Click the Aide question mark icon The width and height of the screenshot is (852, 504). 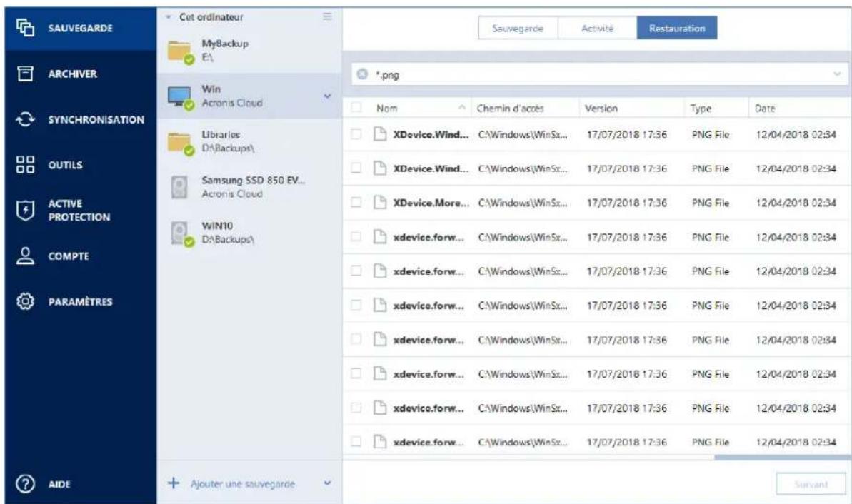coord(25,484)
